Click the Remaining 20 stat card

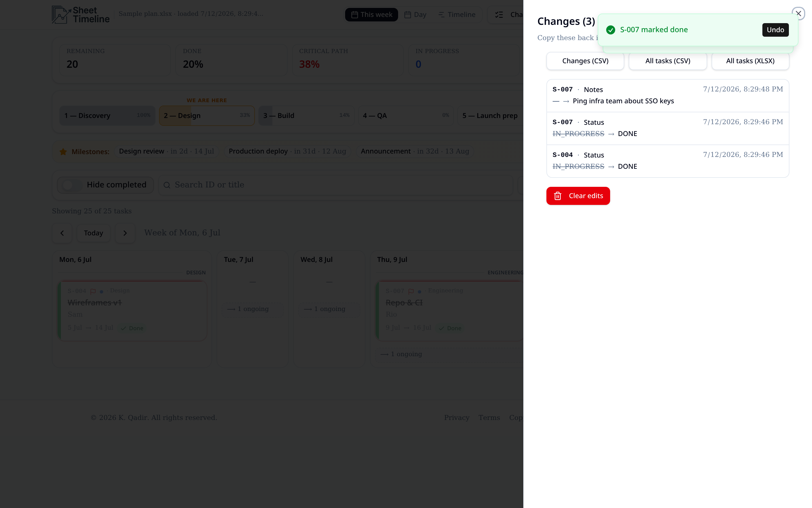(115, 60)
